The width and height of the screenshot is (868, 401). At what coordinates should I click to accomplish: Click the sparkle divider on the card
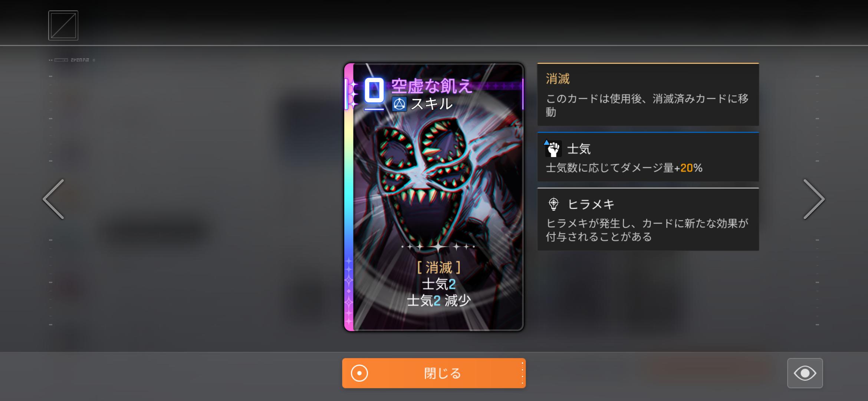click(x=438, y=246)
